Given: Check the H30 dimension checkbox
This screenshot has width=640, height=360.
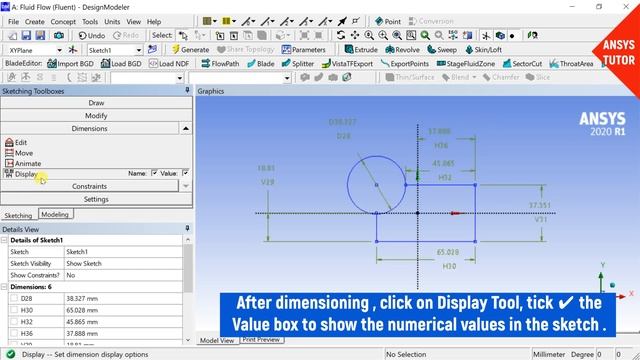Looking at the screenshot, I should (14, 310).
